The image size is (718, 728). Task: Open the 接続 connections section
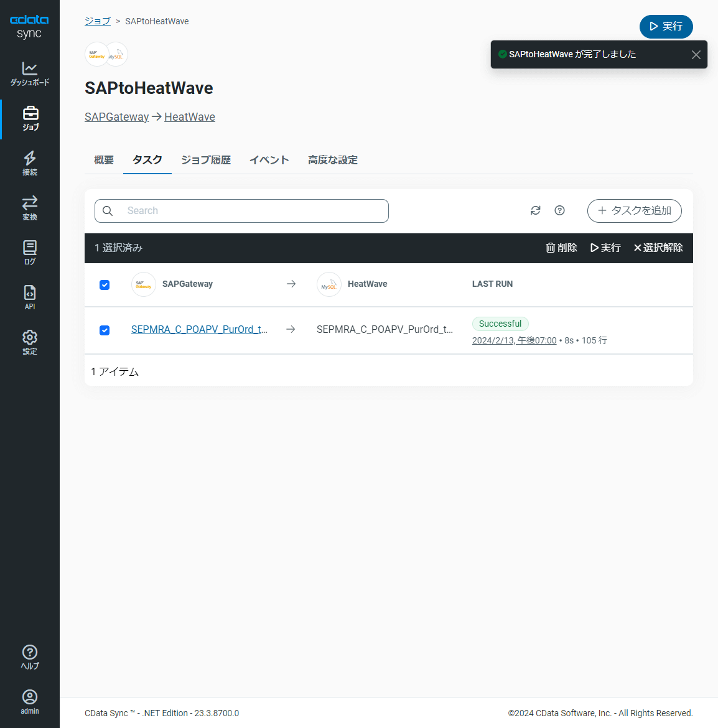coord(30,164)
